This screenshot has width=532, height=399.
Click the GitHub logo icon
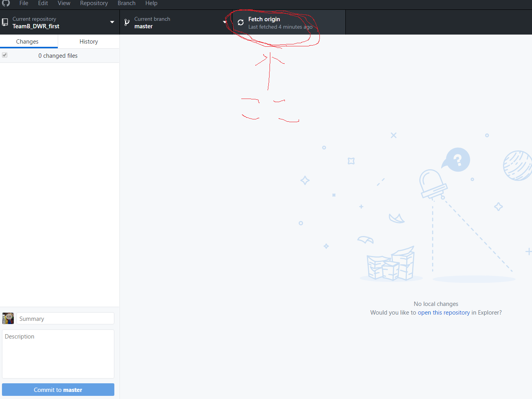(6, 3)
